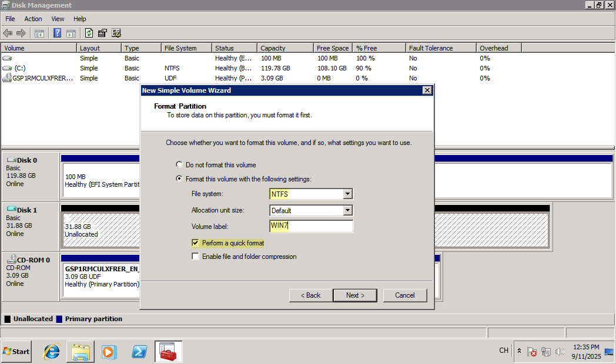
Task: Expand hidden system tray icons arrow
Action: point(519,351)
